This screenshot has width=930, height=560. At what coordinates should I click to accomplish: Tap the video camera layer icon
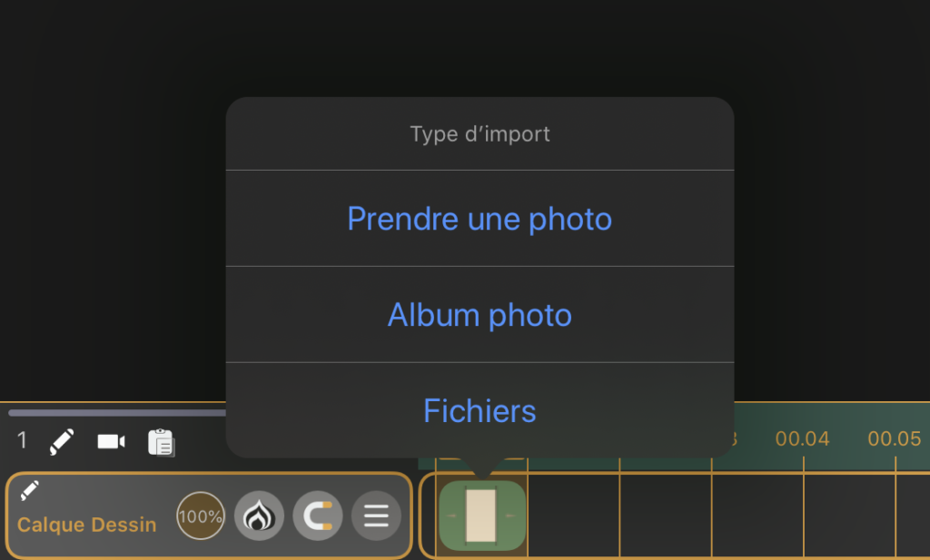click(111, 441)
